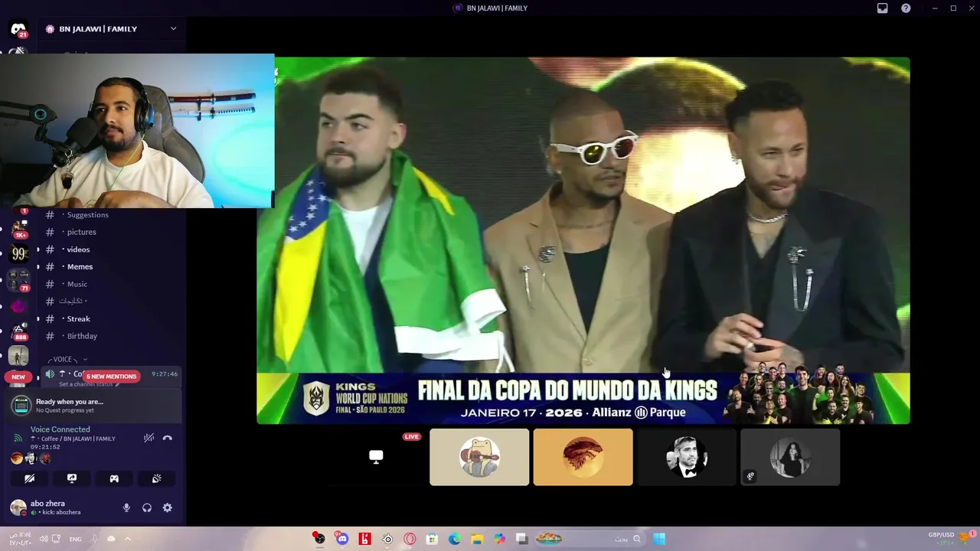Jump to 5 NEW MENTIONS pill
Viewport: 980px width, 551px height.
(x=111, y=377)
